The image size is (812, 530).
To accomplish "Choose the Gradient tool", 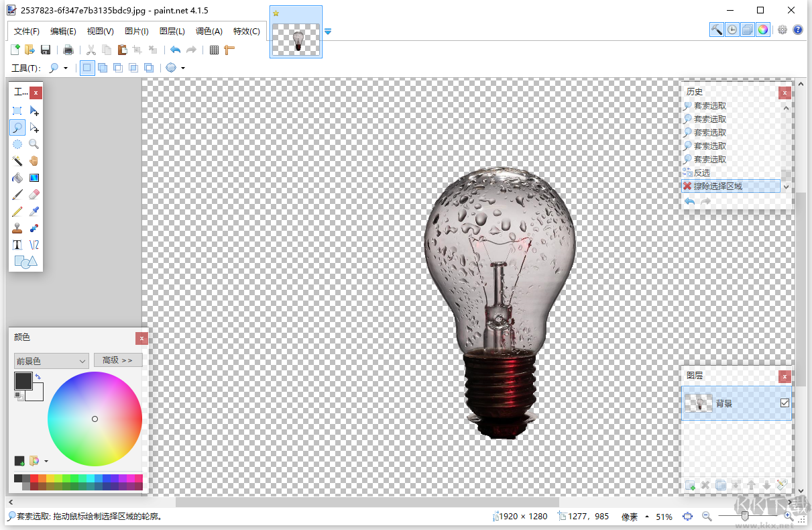I will (x=34, y=178).
